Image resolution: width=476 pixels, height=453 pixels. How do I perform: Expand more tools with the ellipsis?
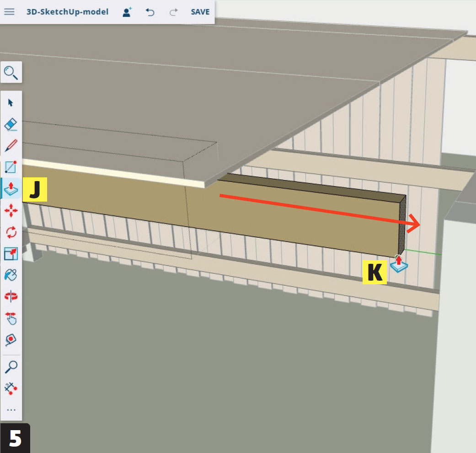11,410
